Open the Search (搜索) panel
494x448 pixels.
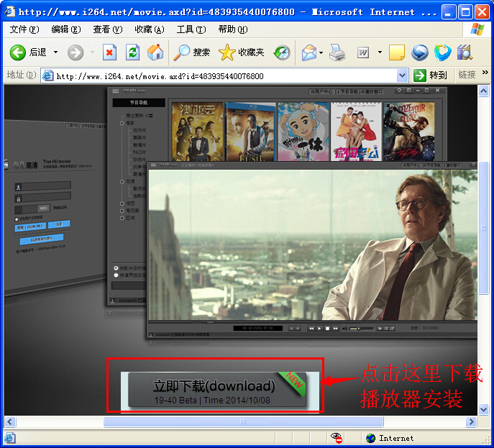point(192,52)
